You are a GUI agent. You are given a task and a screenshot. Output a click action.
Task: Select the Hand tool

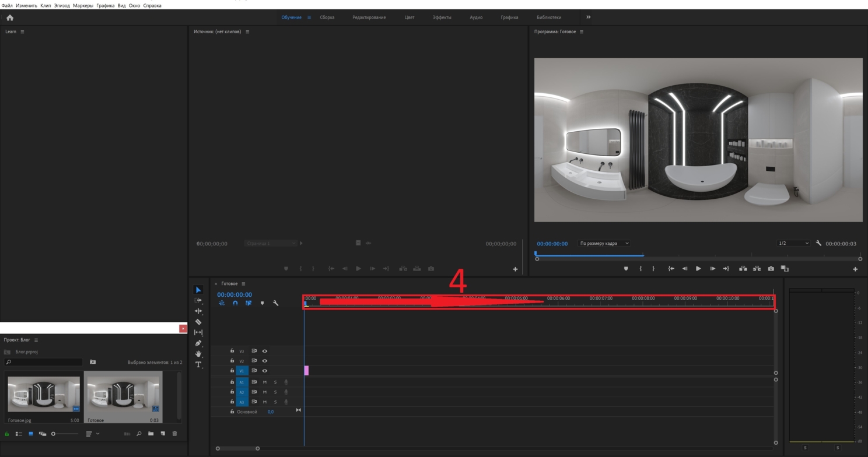tap(198, 354)
